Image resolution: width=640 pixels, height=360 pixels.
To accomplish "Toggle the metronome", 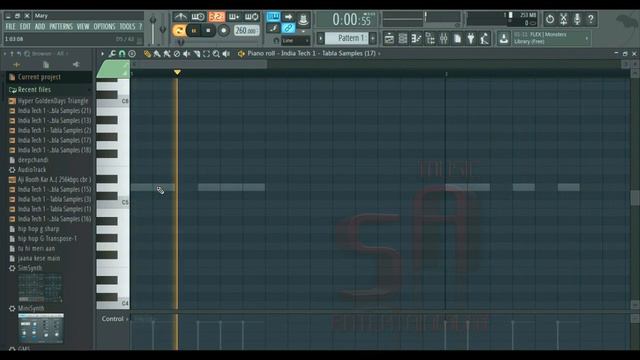I will click(x=180, y=17).
